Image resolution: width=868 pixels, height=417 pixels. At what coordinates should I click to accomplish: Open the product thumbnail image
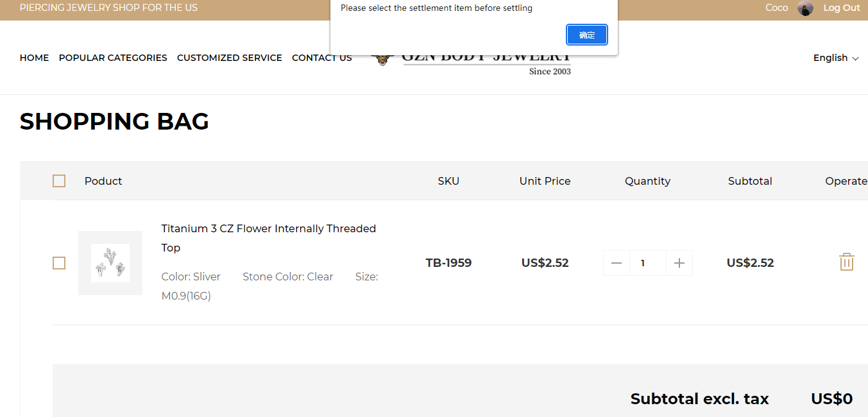click(110, 263)
